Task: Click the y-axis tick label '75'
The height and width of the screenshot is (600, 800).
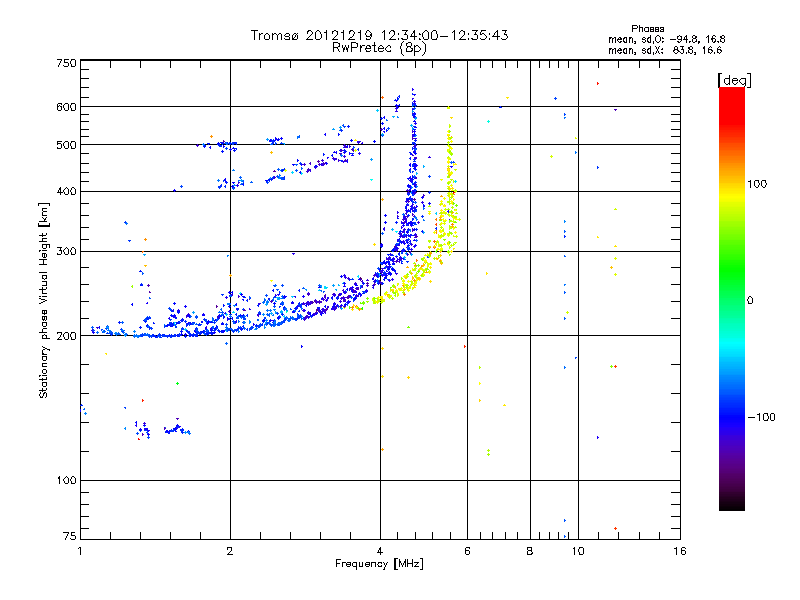Action: (x=70, y=536)
